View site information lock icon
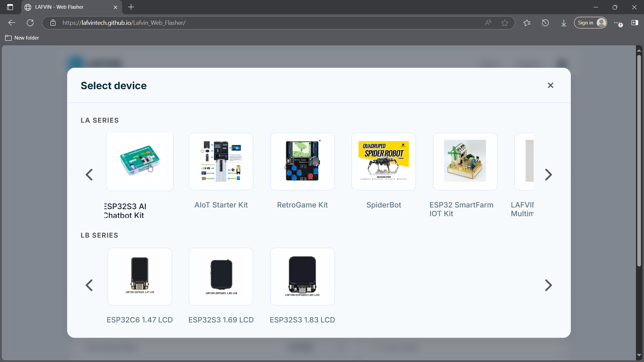The image size is (644, 362). [x=53, y=23]
